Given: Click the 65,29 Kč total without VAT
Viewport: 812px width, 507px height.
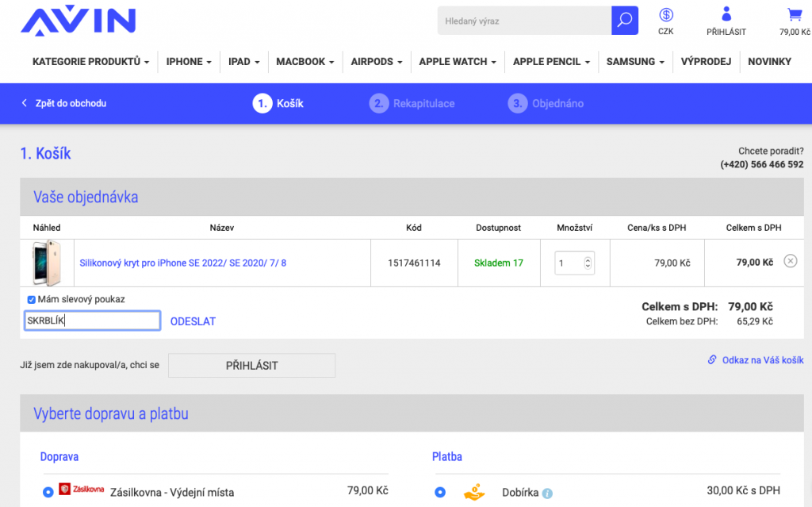Looking at the screenshot, I should pos(755,321).
